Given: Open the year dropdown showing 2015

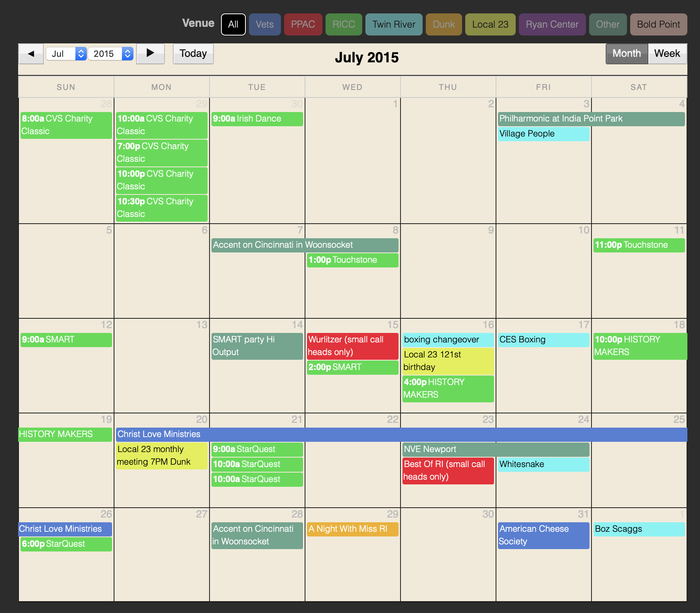Looking at the screenshot, I should [110, 54].
